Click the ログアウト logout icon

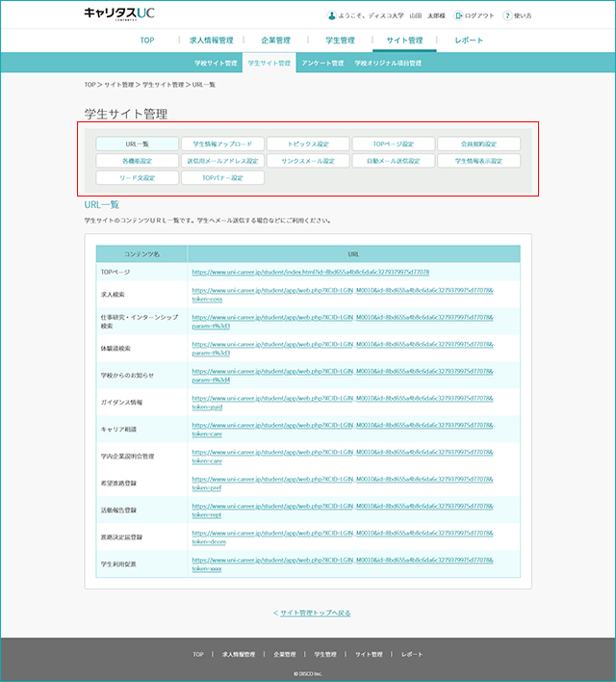pyautogui.click(x=458, y=15)
